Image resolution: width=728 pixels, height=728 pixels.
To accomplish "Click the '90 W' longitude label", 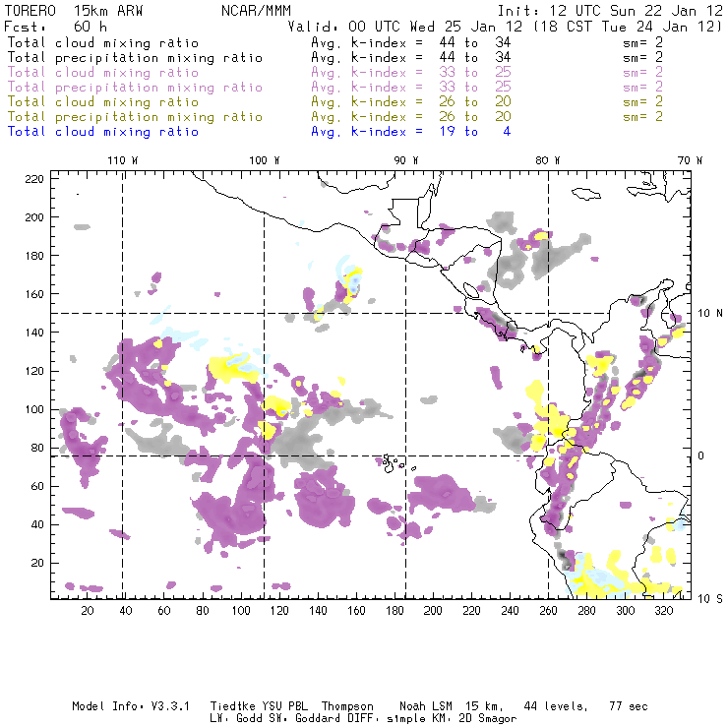I will (406, 160).
